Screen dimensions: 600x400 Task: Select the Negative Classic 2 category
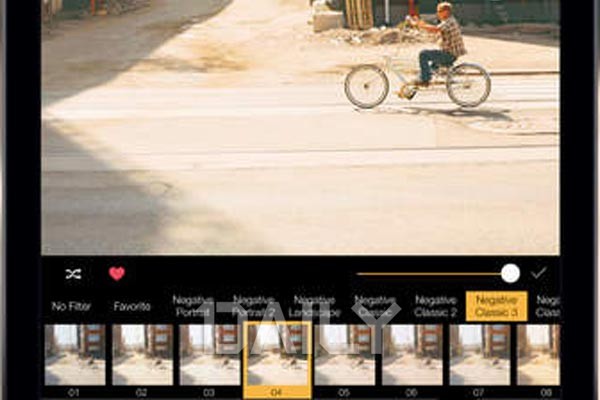pyautogui.click(x=435, y=306)
